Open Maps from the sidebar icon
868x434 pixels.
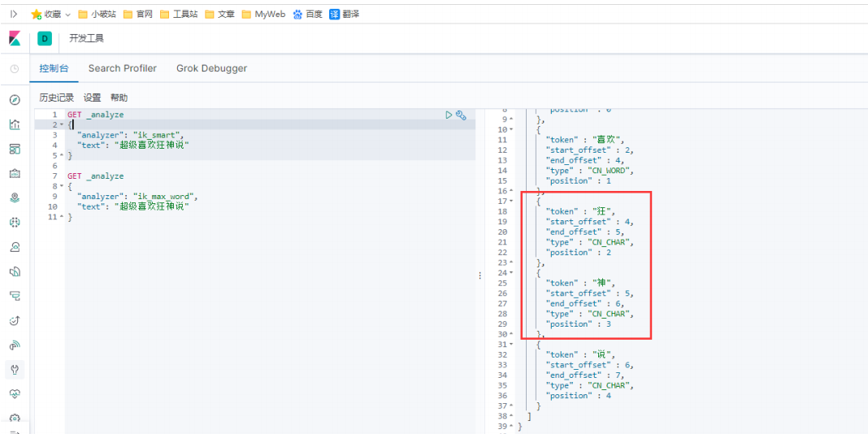pos(15,197)
